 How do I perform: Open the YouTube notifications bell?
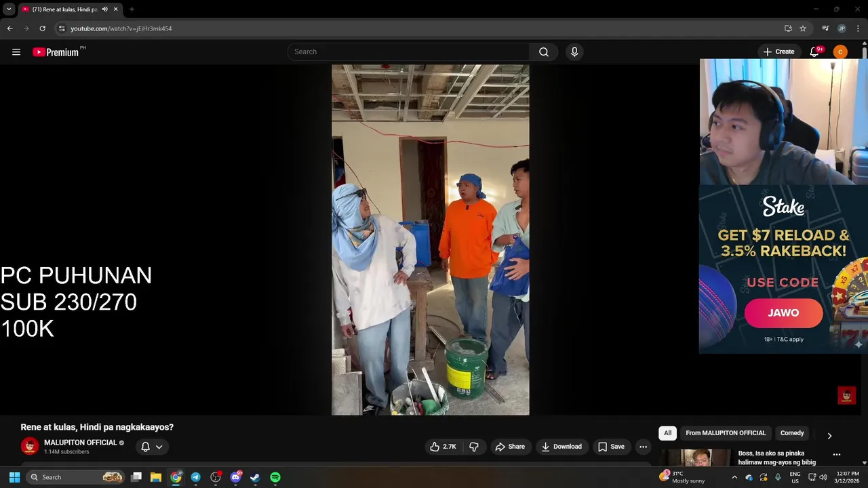pyautogui.click(x=815, y=52)
